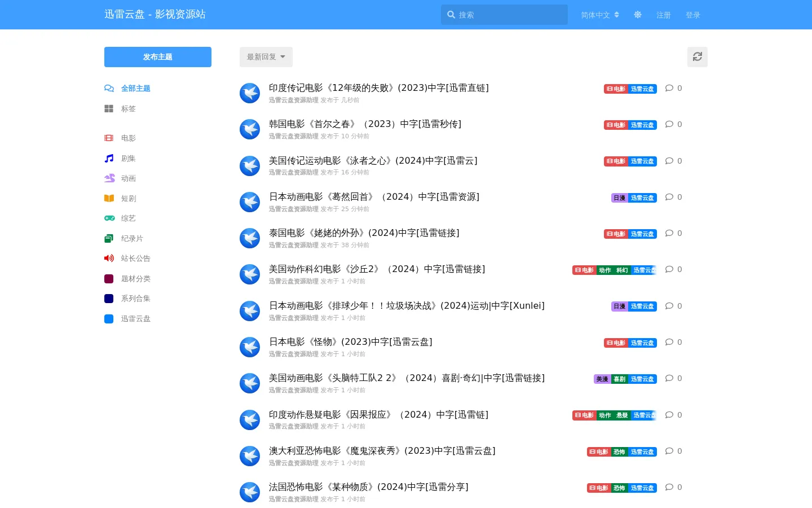Image resolution: width=812 pixels, height=508 pixels.
Task: Click the 动画 sidebar icon
Action: [x=109, y=178]
